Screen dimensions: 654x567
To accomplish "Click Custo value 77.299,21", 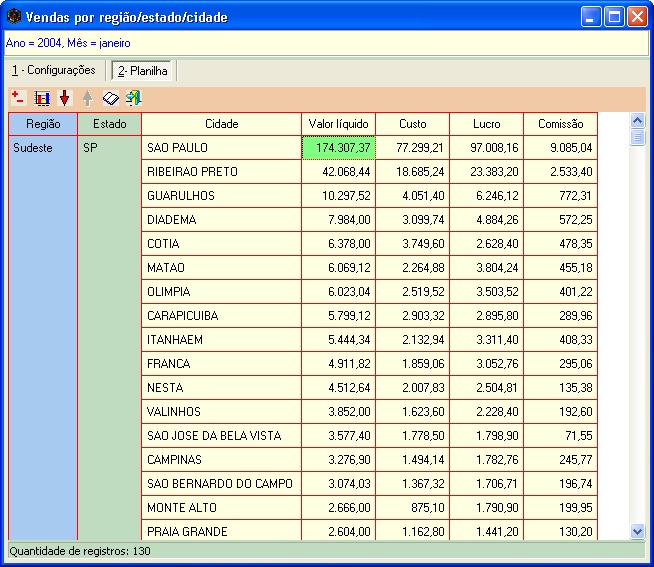I will (x=413, y=148).
